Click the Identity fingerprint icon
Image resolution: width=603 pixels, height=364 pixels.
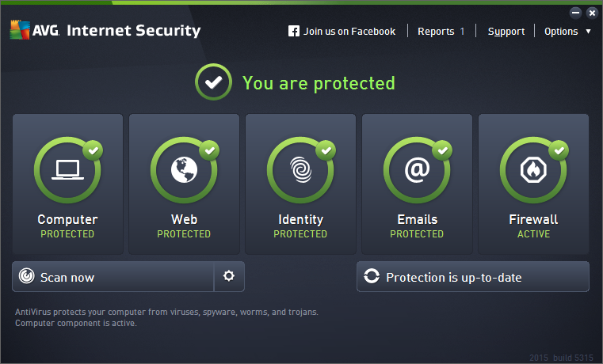300,169
